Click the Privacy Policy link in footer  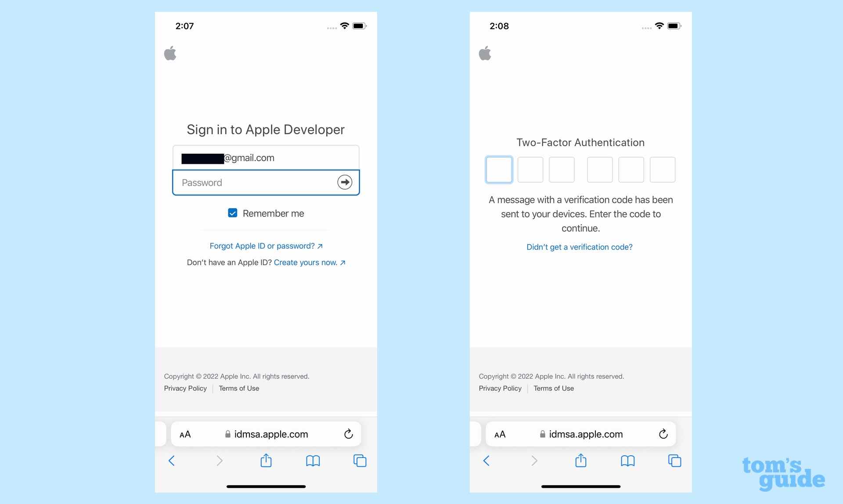tap(185, 388)
